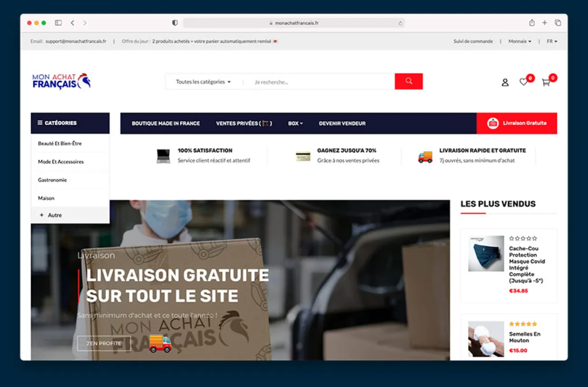
Task: Click the credit card icon beside Gagnez jusqu'à 70%
Action: pyautogui.click(x=303, y=156)
